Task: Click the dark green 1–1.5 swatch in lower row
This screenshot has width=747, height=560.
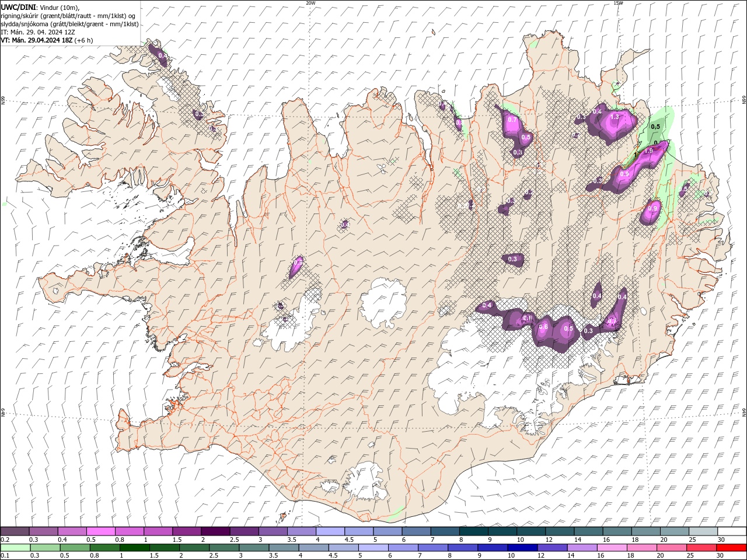Action: 134,548
